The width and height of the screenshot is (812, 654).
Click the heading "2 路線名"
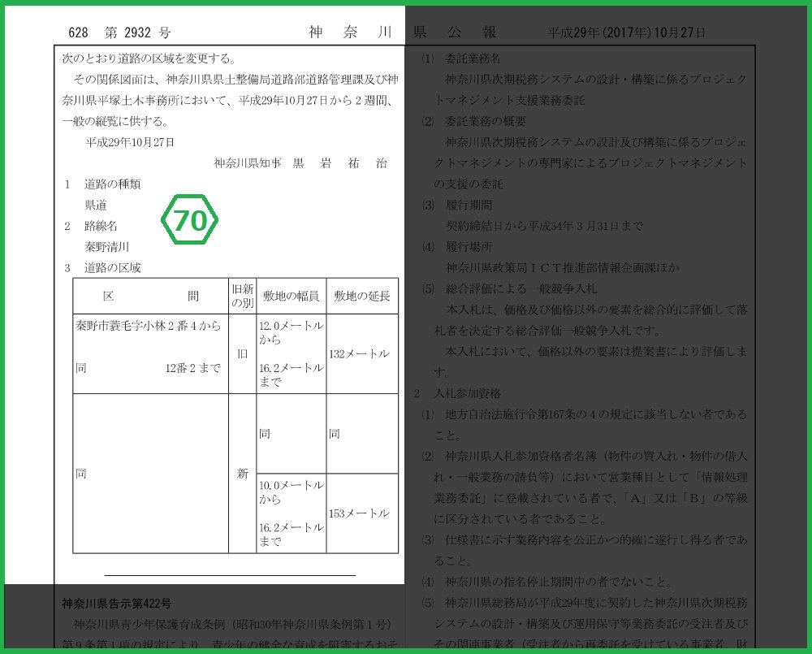[x=91, y=226]
